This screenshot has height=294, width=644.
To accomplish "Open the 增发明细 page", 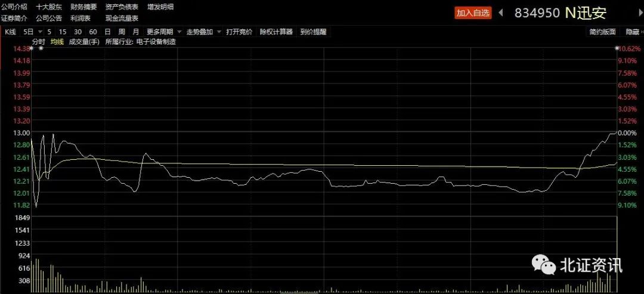I will point(160,7).
